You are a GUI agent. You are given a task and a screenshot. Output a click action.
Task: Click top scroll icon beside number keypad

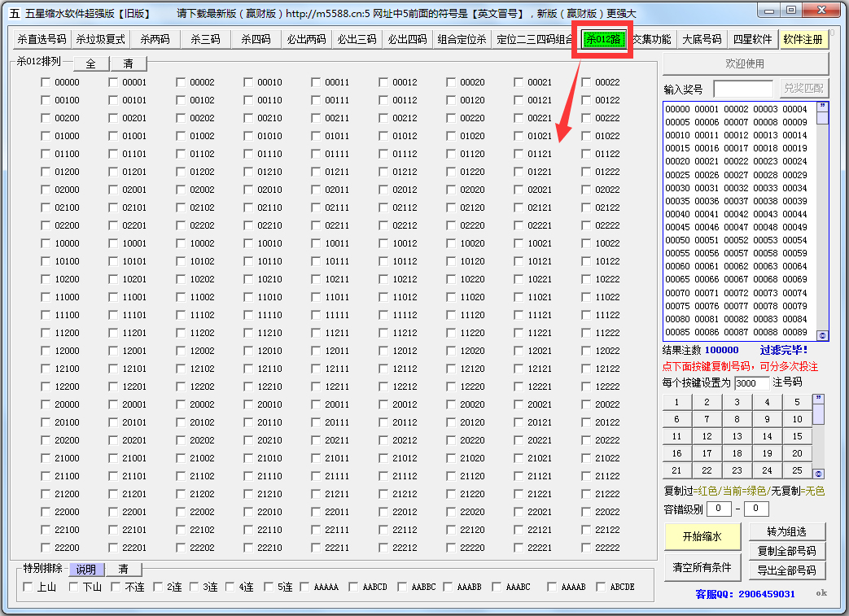(x=818, y=399)
